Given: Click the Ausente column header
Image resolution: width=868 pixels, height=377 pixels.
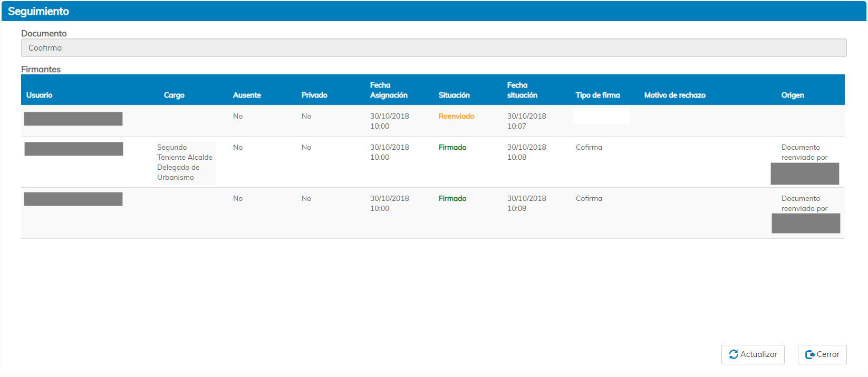Looking at the screenshot, I should click(x=247, y=95).
